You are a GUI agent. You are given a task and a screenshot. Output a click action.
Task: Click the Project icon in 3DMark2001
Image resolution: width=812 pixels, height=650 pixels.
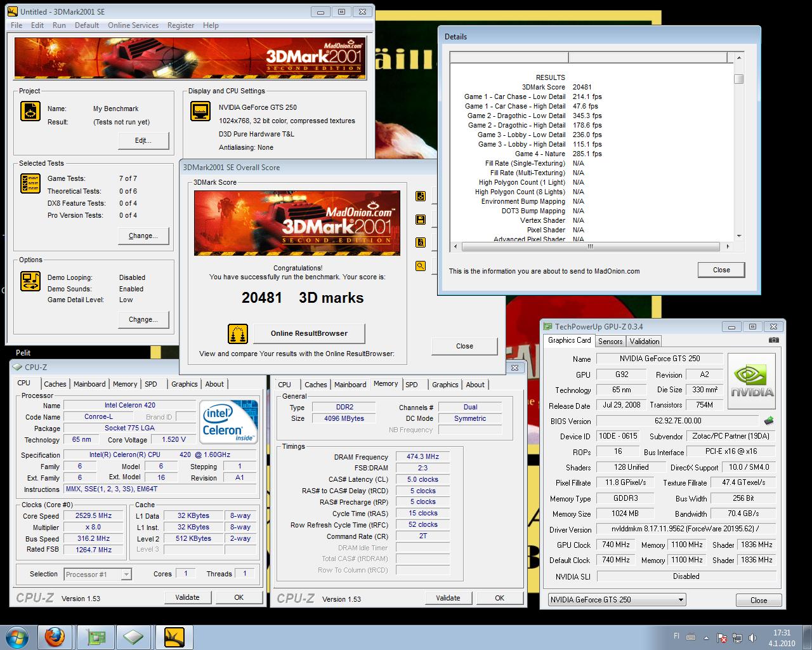(x=30, y=111)
